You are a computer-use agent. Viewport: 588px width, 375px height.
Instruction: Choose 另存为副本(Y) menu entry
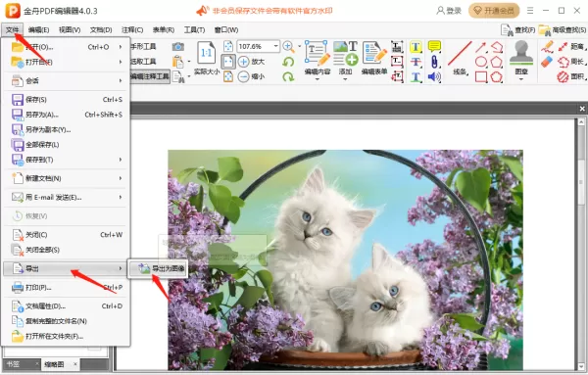[67, 129]
